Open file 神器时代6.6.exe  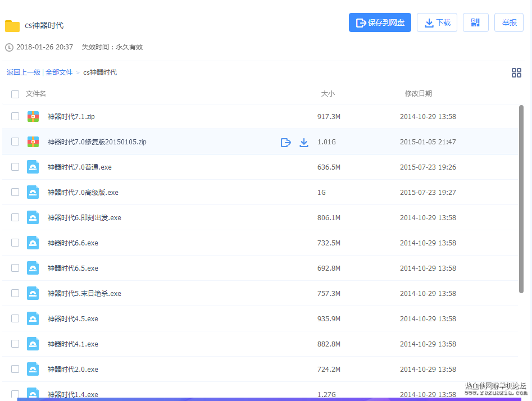[x=72, y=243]
